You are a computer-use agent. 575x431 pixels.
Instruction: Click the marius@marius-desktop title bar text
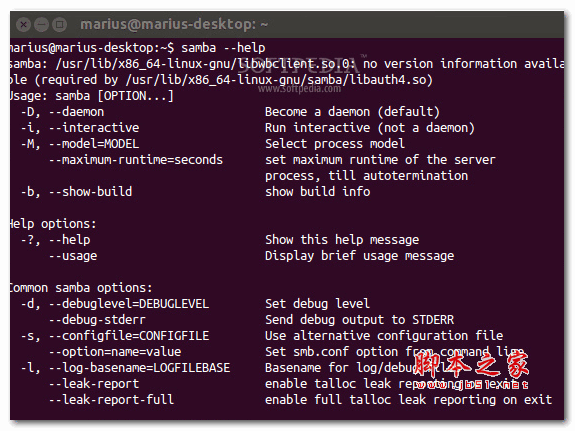pos(174,25)
